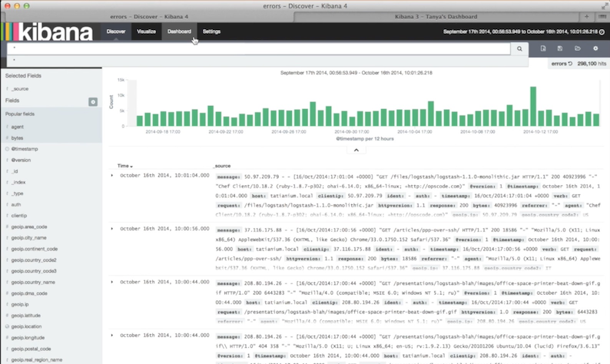Select the _id field
Viewport: 610px width, 364px height.
(x=15, y=171)
